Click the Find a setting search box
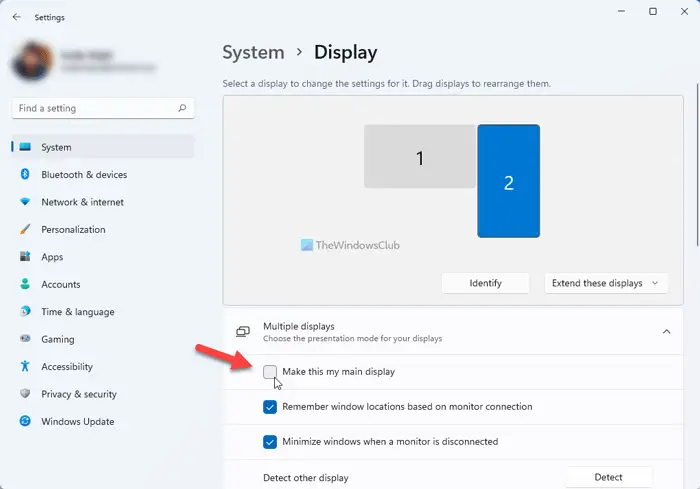Viewport: 700px width, 489px height. click(103, 108)
